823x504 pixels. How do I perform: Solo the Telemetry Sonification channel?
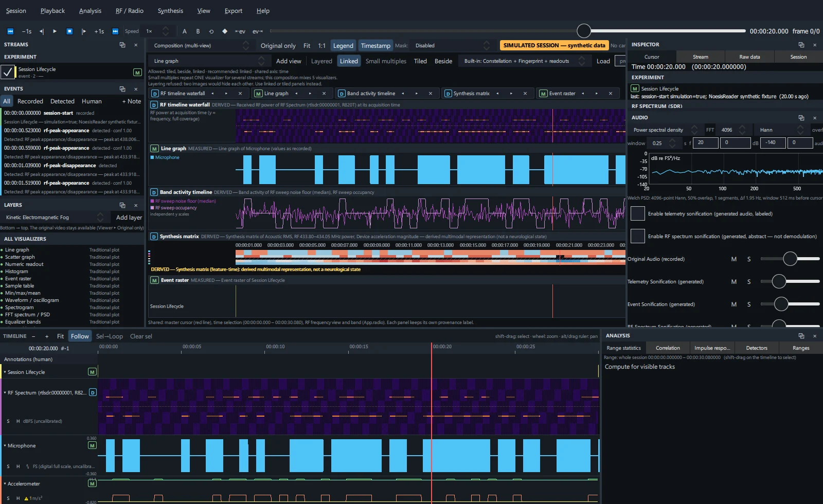coord(749,282)
